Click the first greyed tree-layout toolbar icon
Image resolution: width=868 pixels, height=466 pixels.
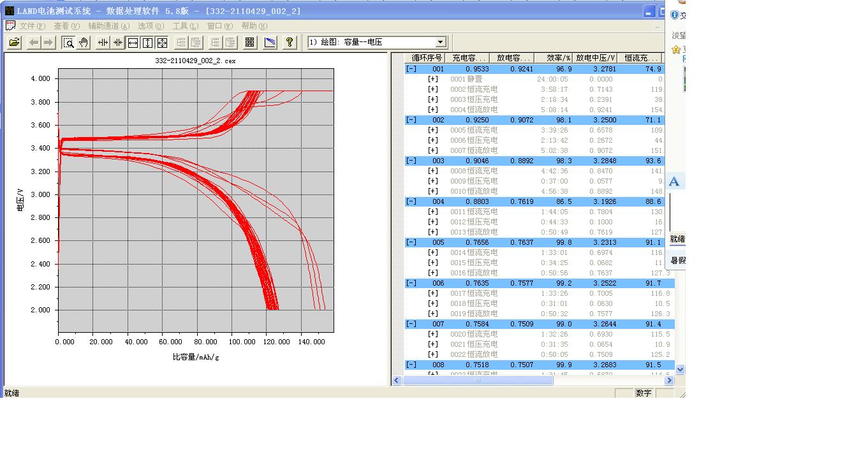[181, 42]
